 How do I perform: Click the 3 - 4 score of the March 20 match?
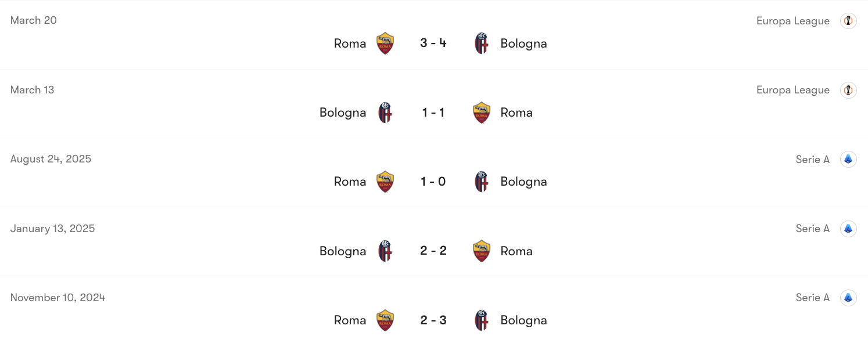pos(433,42)
